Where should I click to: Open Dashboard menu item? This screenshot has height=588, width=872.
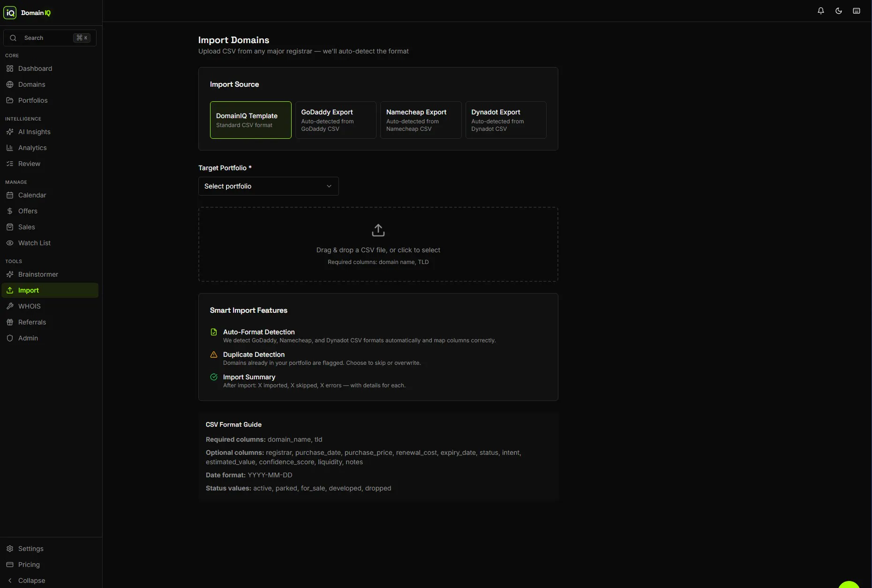(x=50, y=68)
